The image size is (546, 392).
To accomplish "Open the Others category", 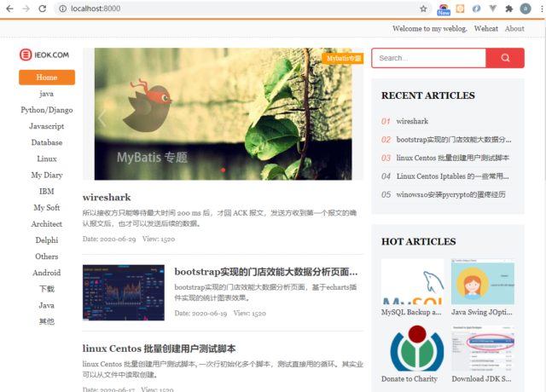I will pyautogui.click(x=47, y=257).
